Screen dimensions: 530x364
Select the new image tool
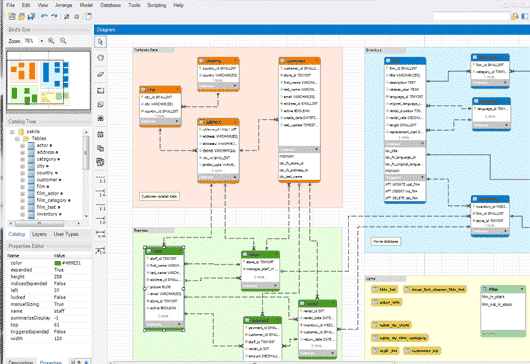pos(100,118)
